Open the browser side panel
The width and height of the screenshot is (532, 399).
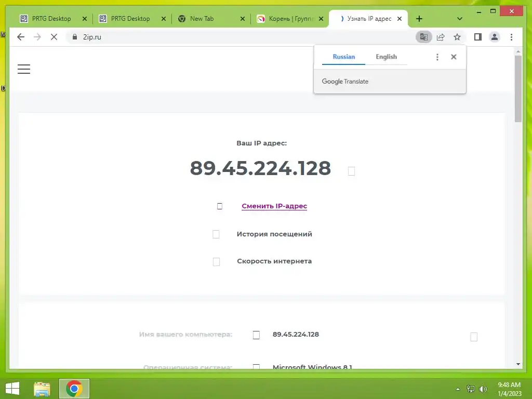[478, 37]
